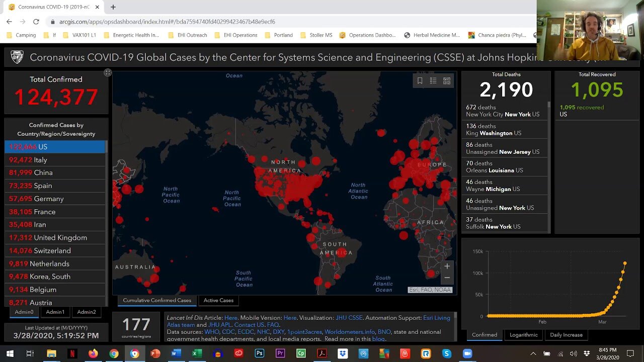The width and height of the screenshot is (644, 362).
Task: Show the Confirmed chart tab
Action: pos(485,335)
